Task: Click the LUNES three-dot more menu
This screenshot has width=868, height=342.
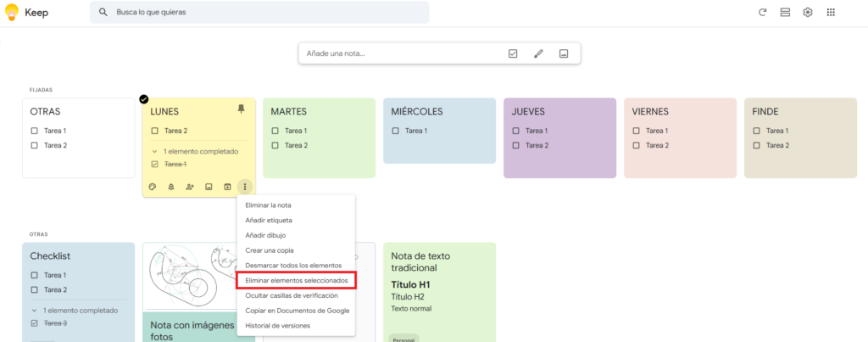Action: pos(245,187)
